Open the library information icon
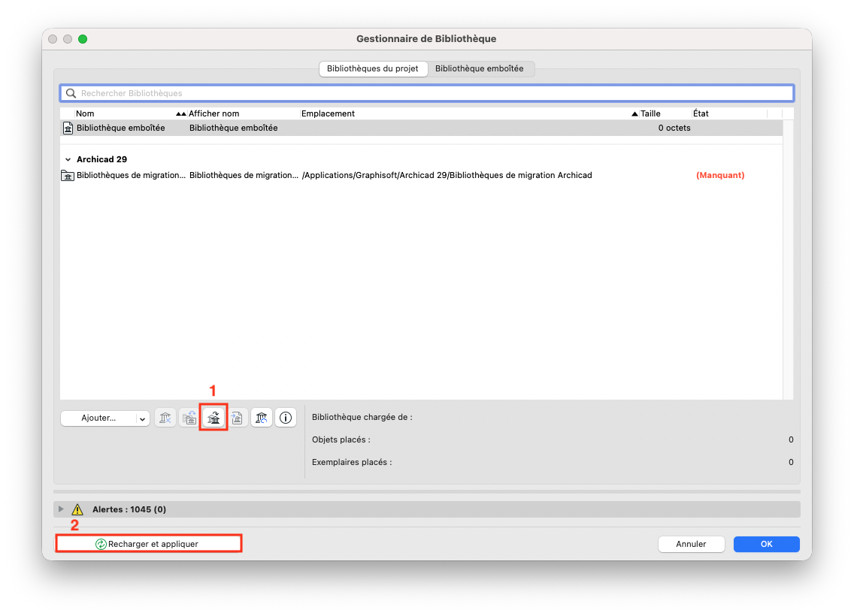Viewport: 854px width, 616px height. (286, 418)
